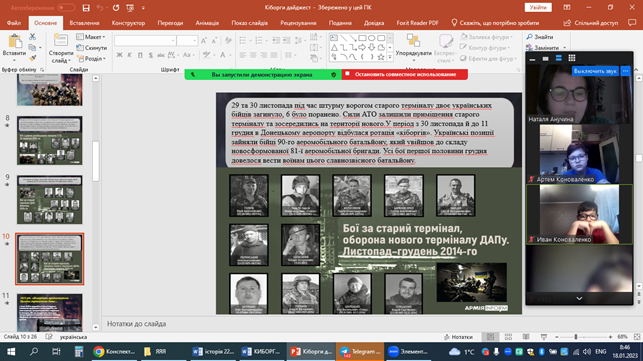Toggle the Автозбереження autosave switch
Screen dimensions: 643x361
pos(66,7)
